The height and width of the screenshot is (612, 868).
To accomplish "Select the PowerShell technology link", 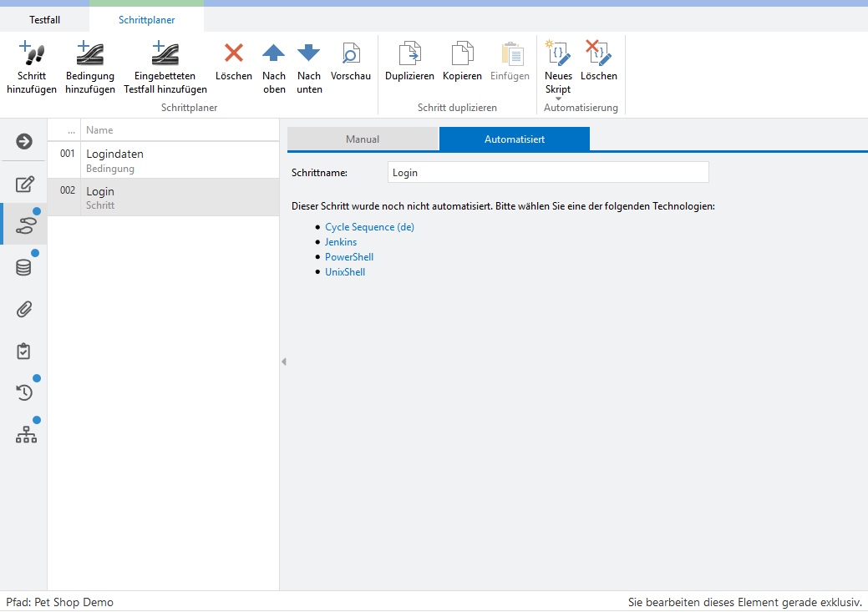I will [x=349, y=257].
